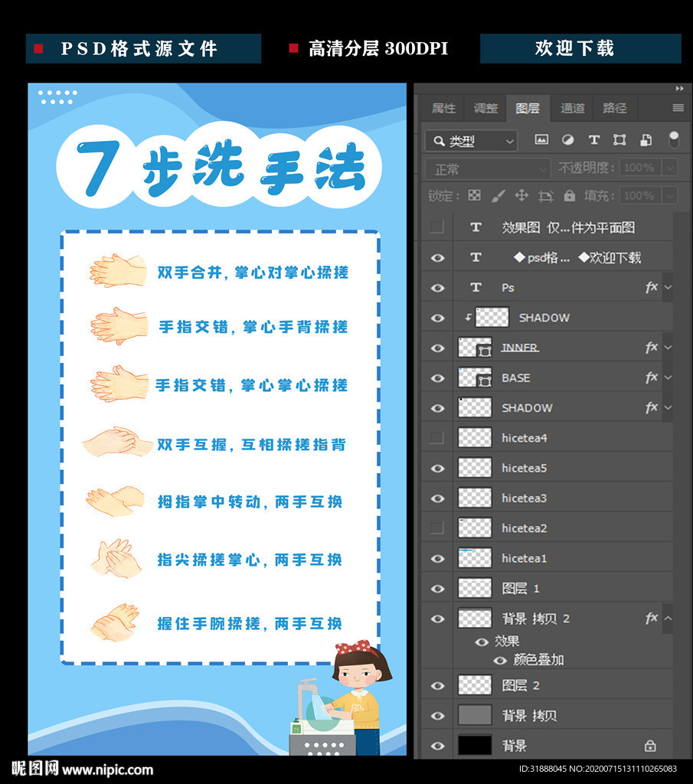Select the gray 背景 拷贝 layer thumbnail
This screenshot has height=784, width=693.
click(x=475, y=716)
